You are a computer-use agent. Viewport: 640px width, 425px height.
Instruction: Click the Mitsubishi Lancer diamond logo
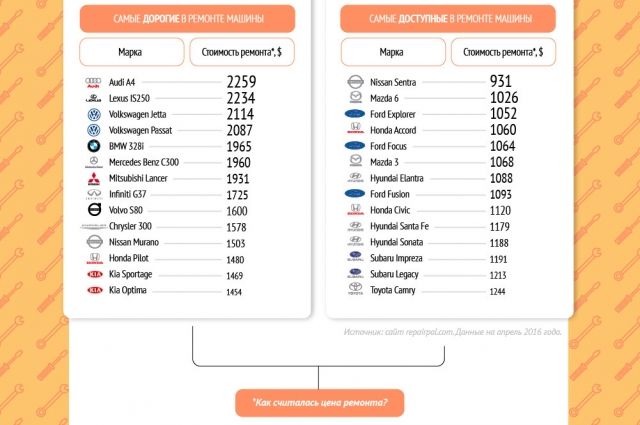94,178
